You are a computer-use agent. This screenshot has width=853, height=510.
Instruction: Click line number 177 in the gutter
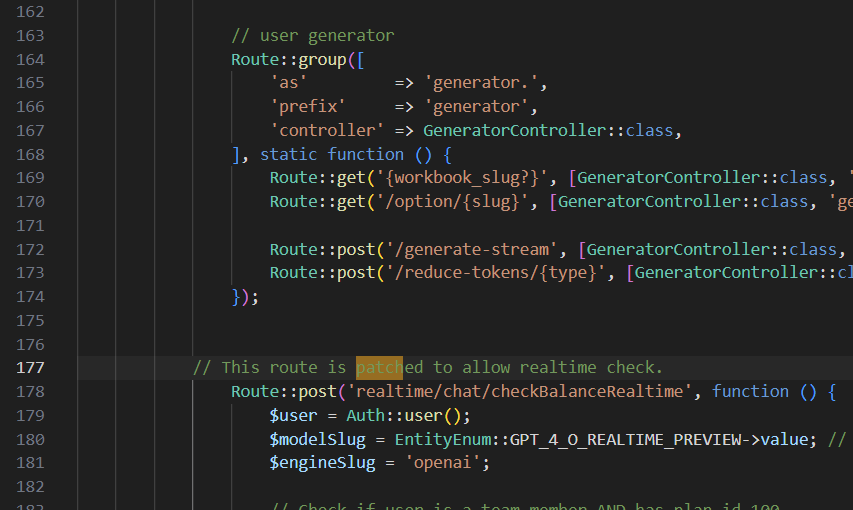pyautogui.click(x=31, y=368)
